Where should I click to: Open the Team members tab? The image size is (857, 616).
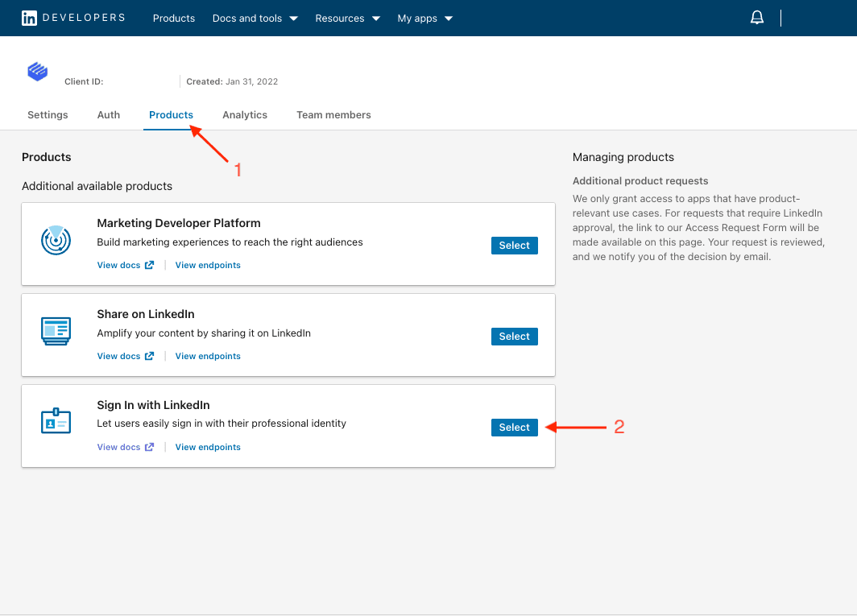pos(333,114)
